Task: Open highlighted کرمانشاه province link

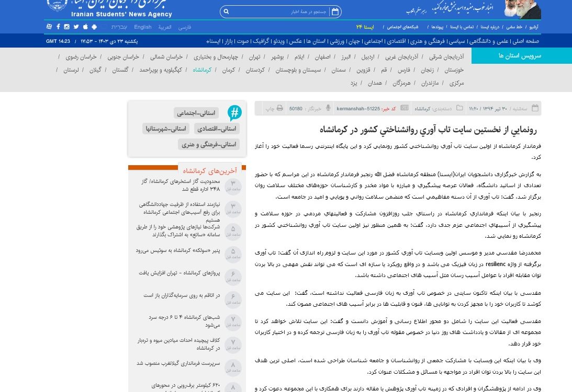Action: (202, 70)
